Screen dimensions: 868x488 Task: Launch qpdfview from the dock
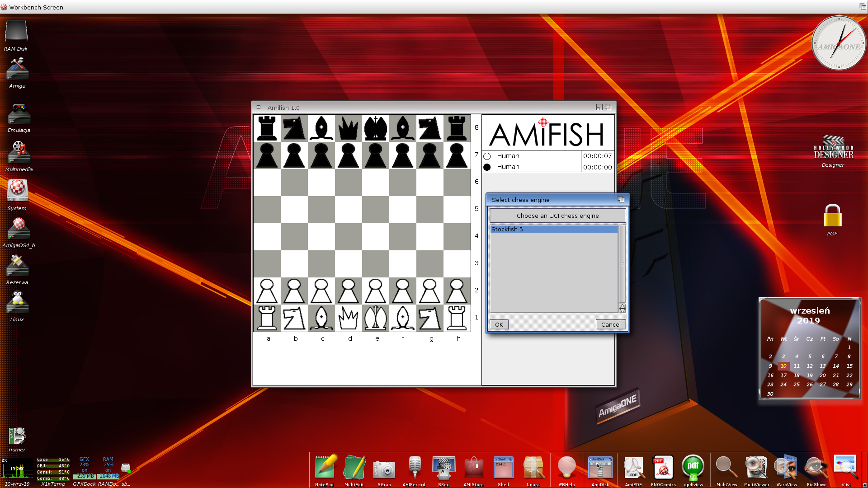point(693,471)
